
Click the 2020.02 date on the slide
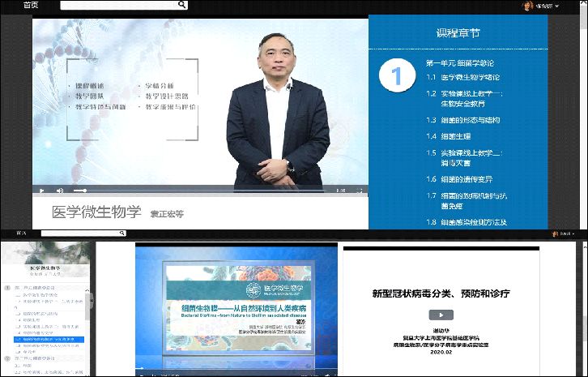pyautogui.click(x=441, y=352)
